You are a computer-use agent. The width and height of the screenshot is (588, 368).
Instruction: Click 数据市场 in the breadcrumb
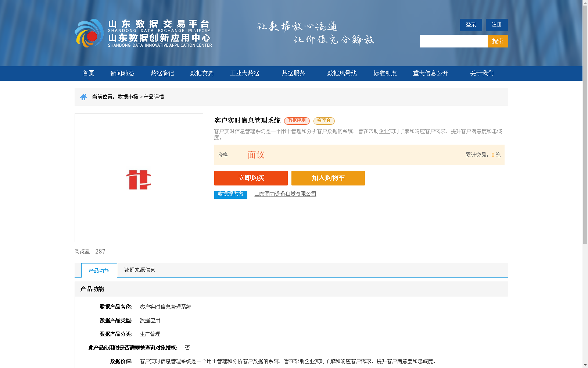(x=128, y=97)
